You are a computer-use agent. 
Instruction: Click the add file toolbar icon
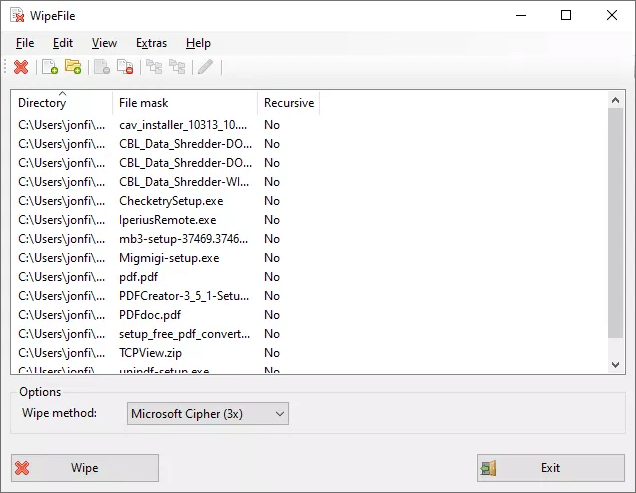pyautogui.click(x=50, y=67)
